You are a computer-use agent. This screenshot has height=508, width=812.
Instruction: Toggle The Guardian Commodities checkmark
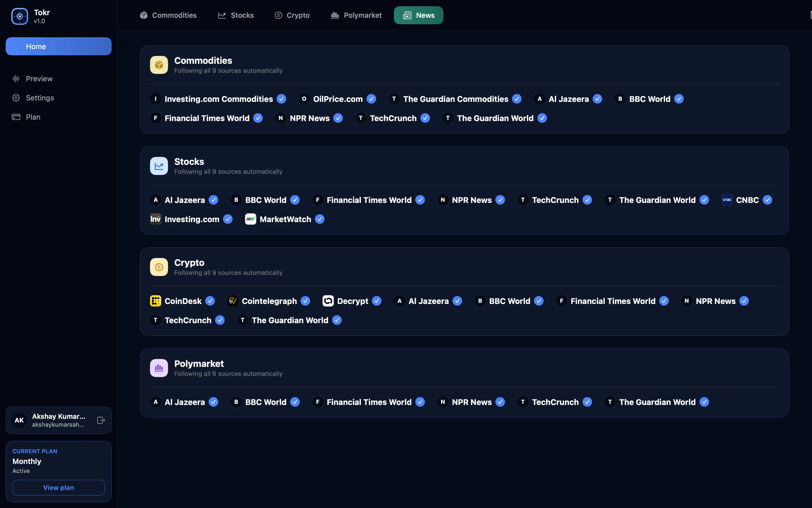[x=517, y=99]
